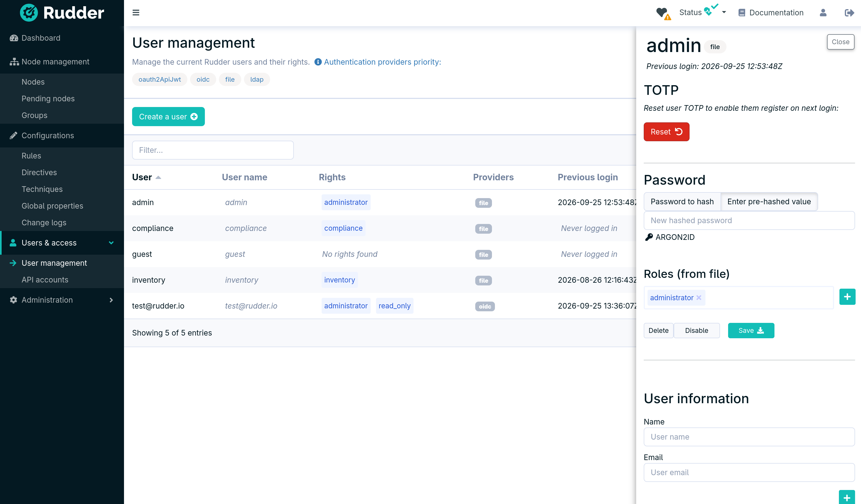Click the add user information plus button

click(847, 498)
